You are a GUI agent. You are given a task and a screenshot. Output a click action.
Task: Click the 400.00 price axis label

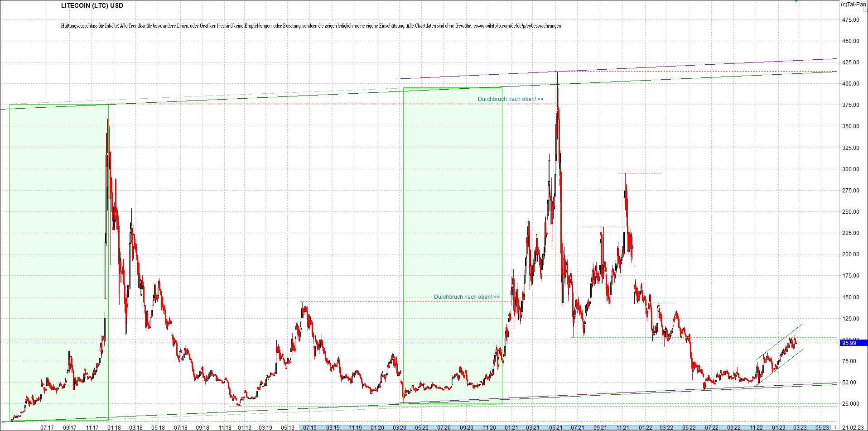850,83
